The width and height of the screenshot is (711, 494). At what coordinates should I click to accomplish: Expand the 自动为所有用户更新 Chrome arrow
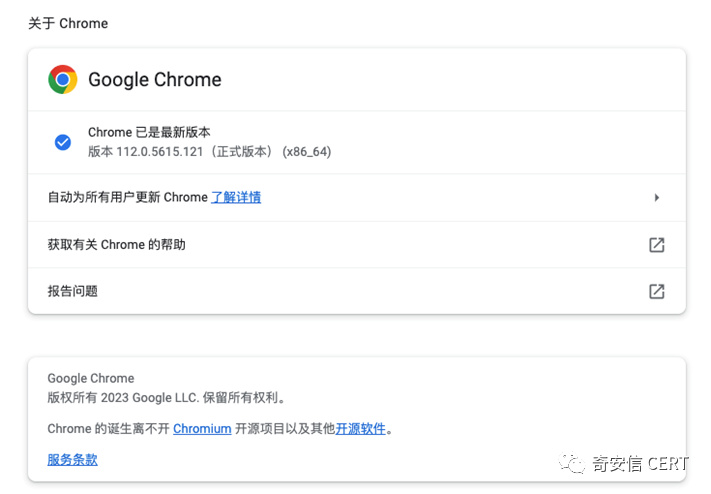657,197
